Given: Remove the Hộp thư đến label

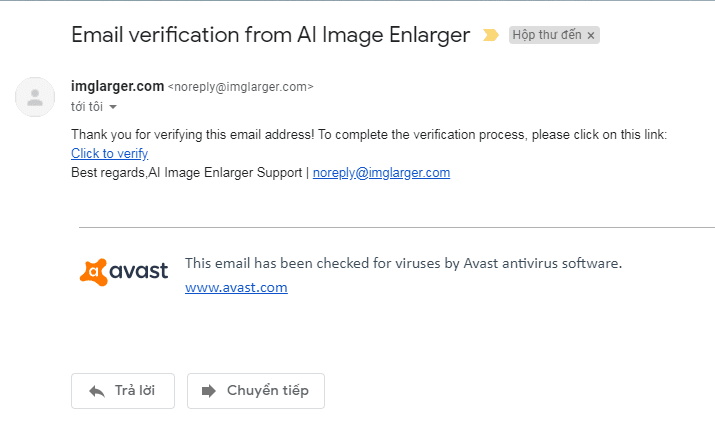Looking at the screenshot, I should (x=591, y=36).
